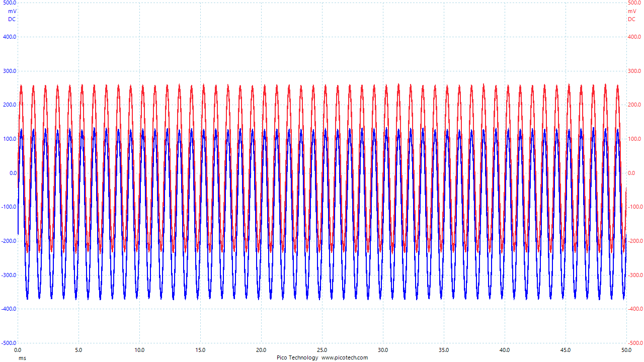Image resolution: width=644 pixels, height=362 pixels.
Task: Click the time axis 15.0 label
Action: [x=200, y=350]
